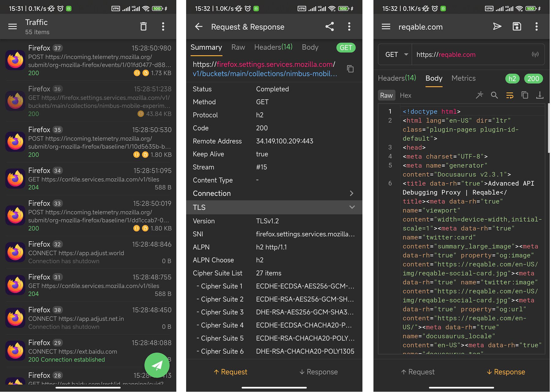The width and height of the screenshot is (551, 392).
Task: Toggle word wrap in body viewer
Action: (x=510, y=96)
